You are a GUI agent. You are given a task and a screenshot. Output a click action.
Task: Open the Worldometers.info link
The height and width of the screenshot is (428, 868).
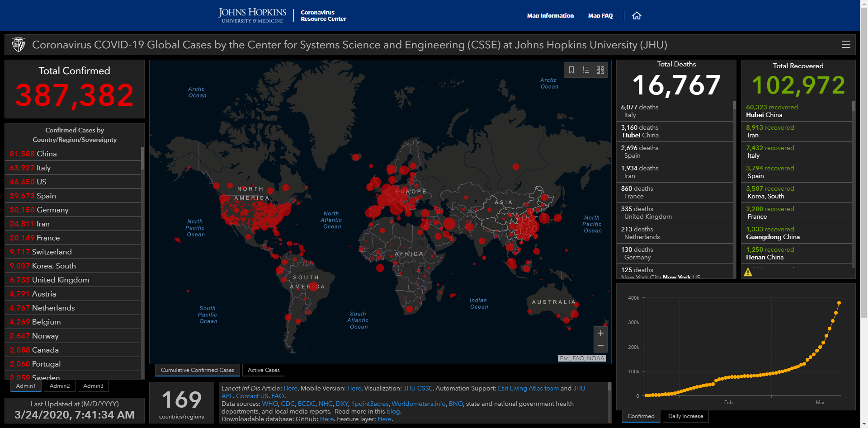tap(419, 404)
